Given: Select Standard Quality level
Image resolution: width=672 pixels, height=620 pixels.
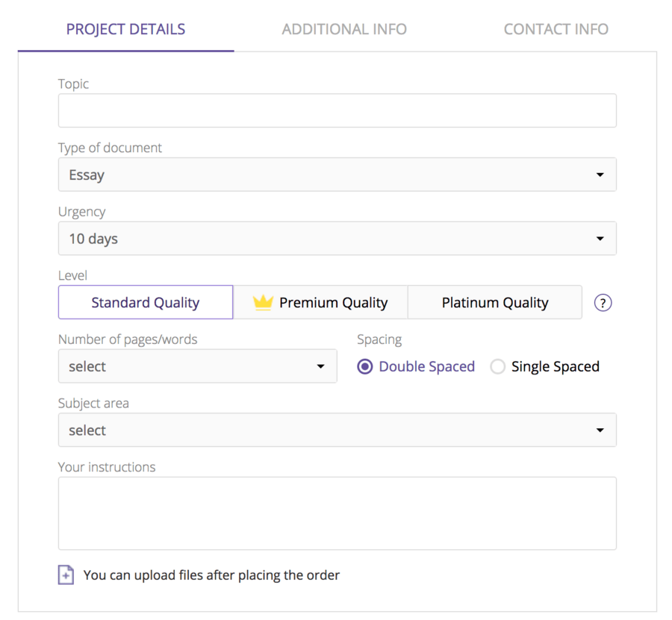Looking at the screenshot, I should [x=146, y=302].
